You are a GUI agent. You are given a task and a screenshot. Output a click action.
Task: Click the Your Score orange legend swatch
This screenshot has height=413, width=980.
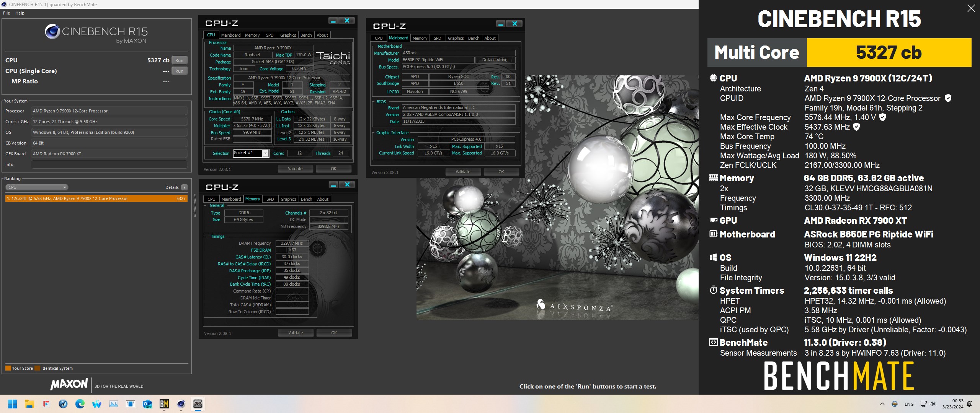[8, 368]
